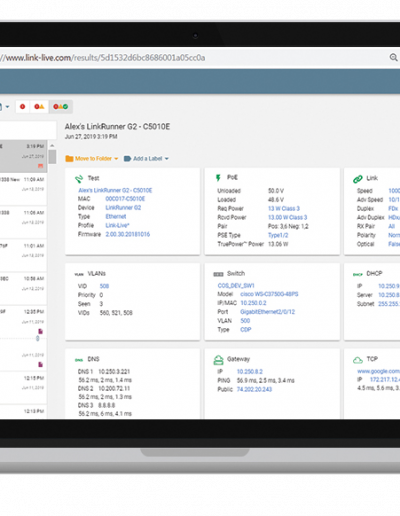Click Rcvd Power 13.00 W Class 3
Screen dimensions: 400x516
(x=287, y=217)
